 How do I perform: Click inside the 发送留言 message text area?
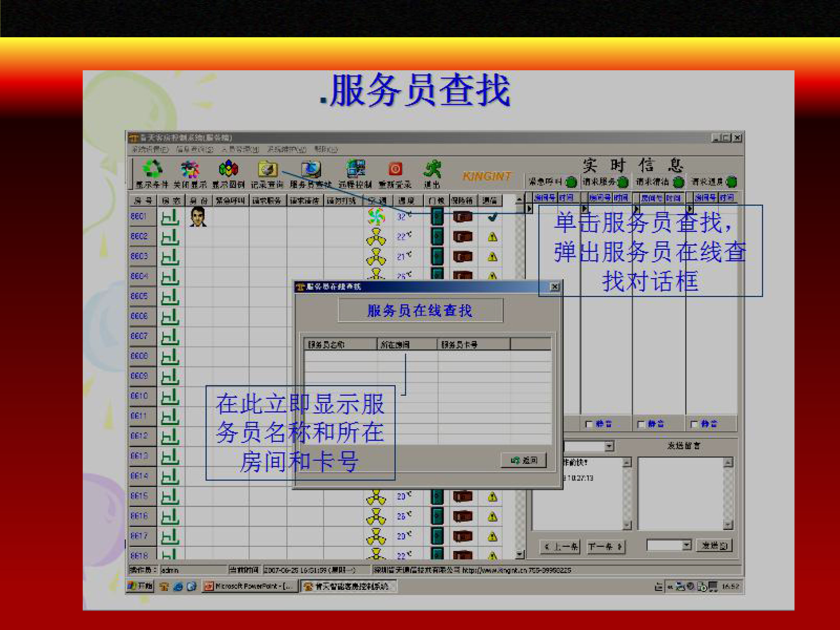681,494
